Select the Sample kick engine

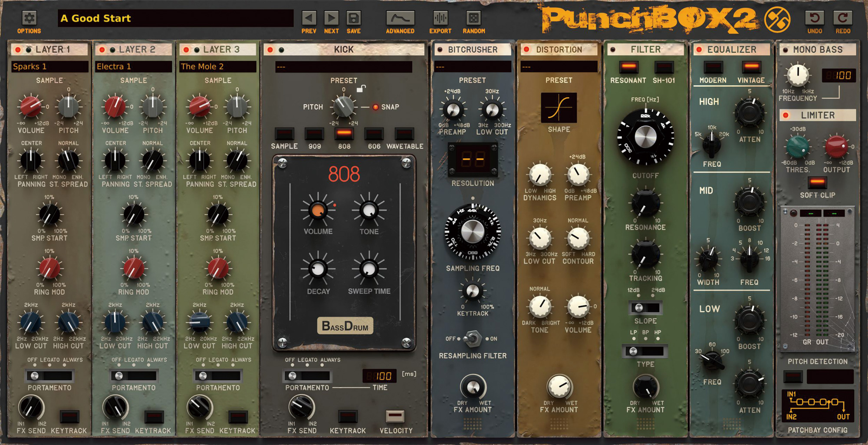[284, 134]
